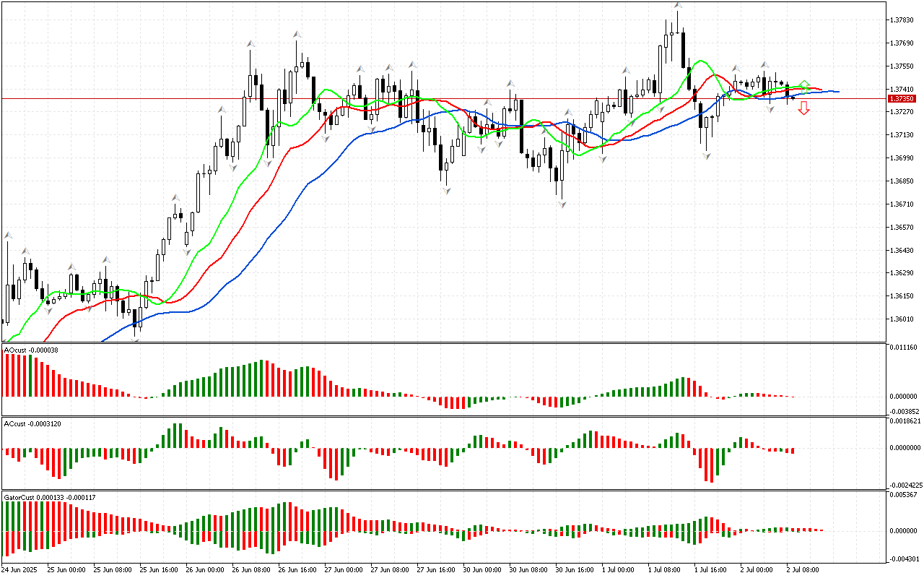The height and width of the screenshot is (578, 924).
Task: Click the green up arrow buy signal
Action: [x=804, y=85]
